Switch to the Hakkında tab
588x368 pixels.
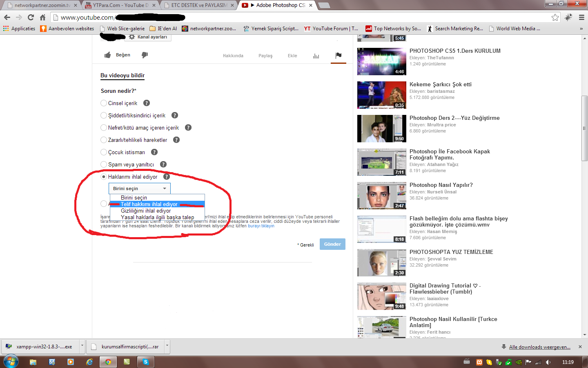[x=233, y=56]
